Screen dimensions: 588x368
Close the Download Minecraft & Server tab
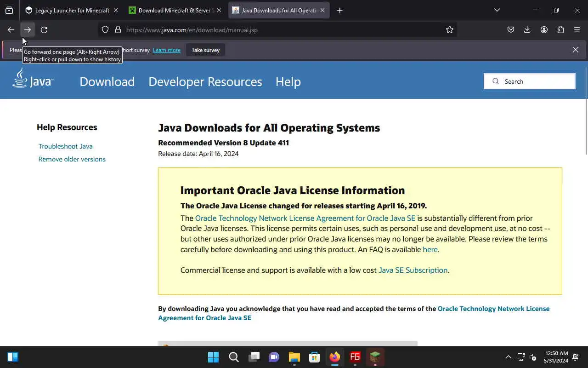coord(219,10)
